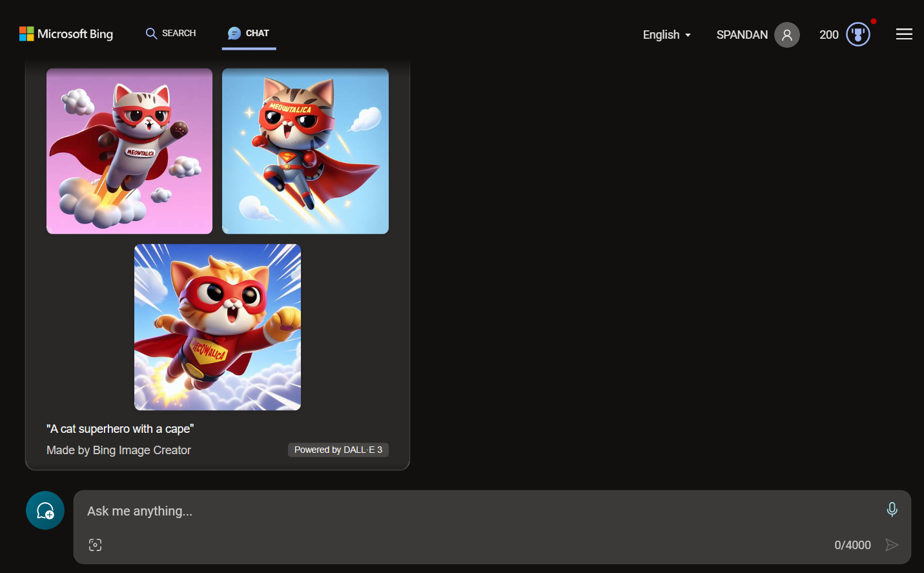Image resolution: width=924 pixels, height=573 pixels.
Task: Open visual search using the camera icon
Action: click(x=95, y=545)
